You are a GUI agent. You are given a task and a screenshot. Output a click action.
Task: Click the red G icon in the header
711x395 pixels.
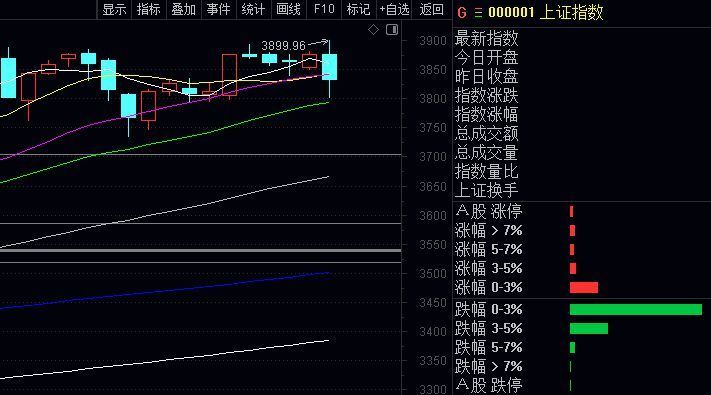462,13
